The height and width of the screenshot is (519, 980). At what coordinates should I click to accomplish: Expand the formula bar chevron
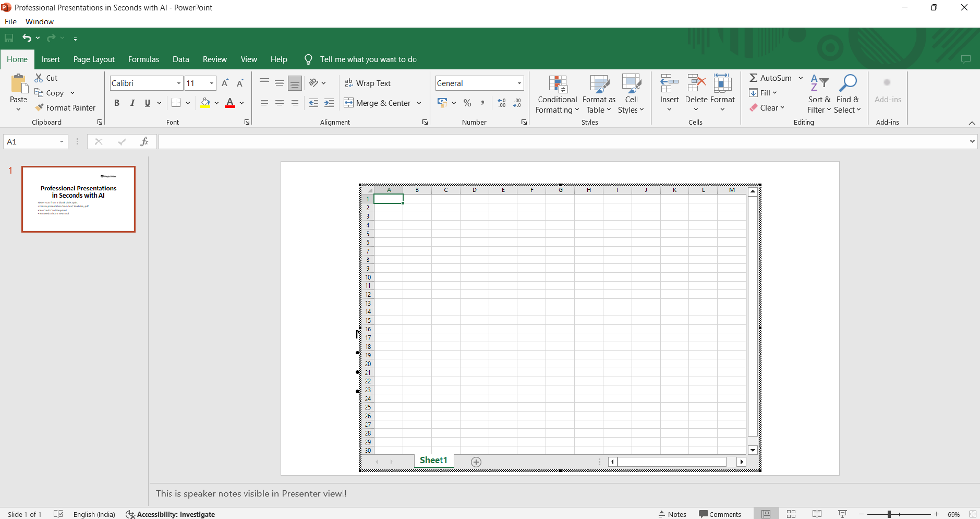click(972, 142)
